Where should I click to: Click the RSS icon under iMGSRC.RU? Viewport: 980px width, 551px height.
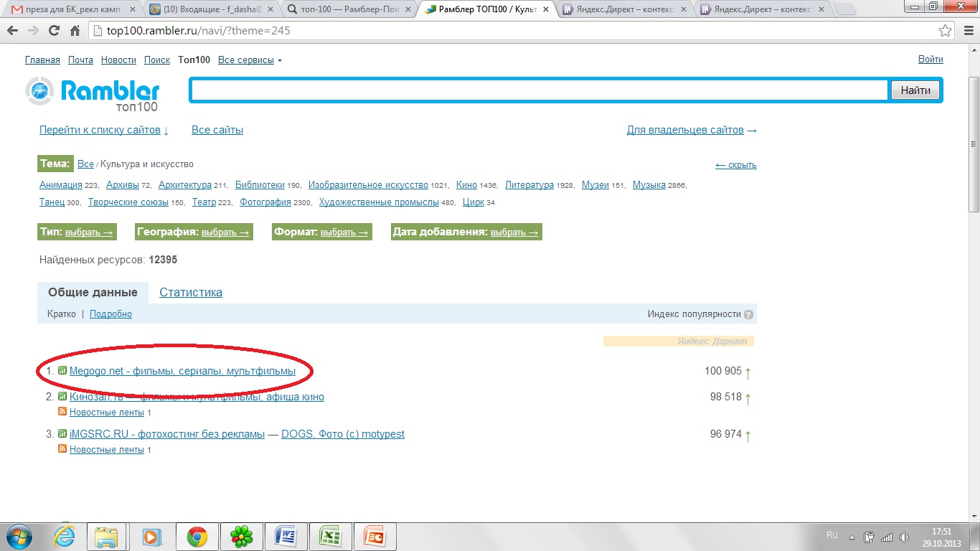coord(62,449)
